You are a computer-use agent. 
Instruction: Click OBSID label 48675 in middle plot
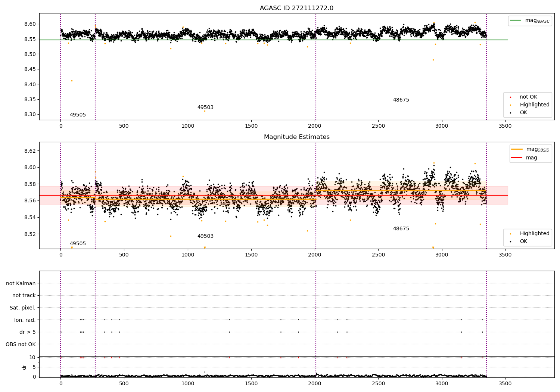[x=401, y=229]
